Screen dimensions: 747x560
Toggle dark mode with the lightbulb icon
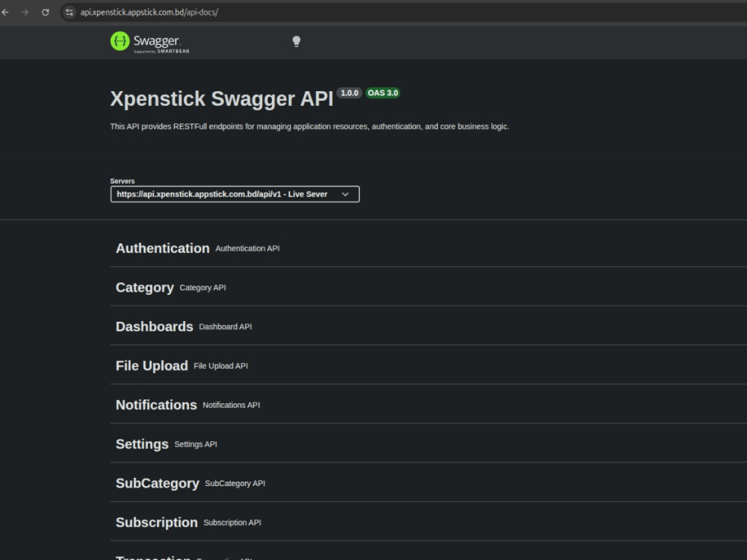pos(297,42)
